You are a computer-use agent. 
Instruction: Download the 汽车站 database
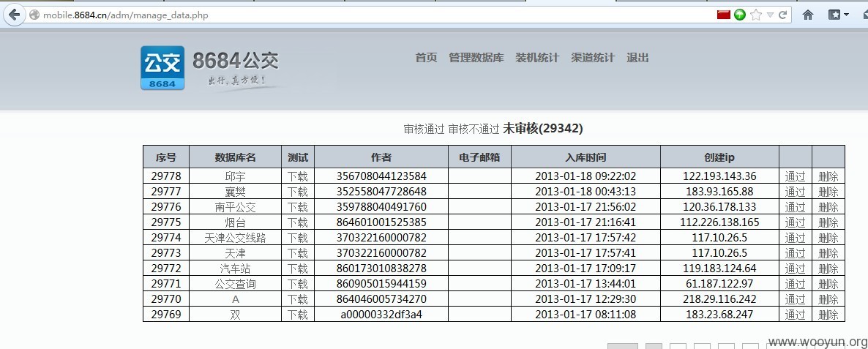[297, 269]
